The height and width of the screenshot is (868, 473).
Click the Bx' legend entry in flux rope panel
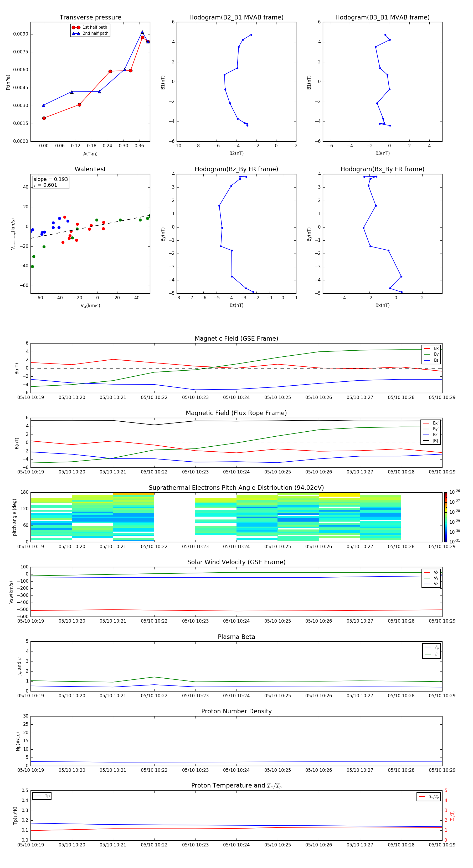[431, 423]
